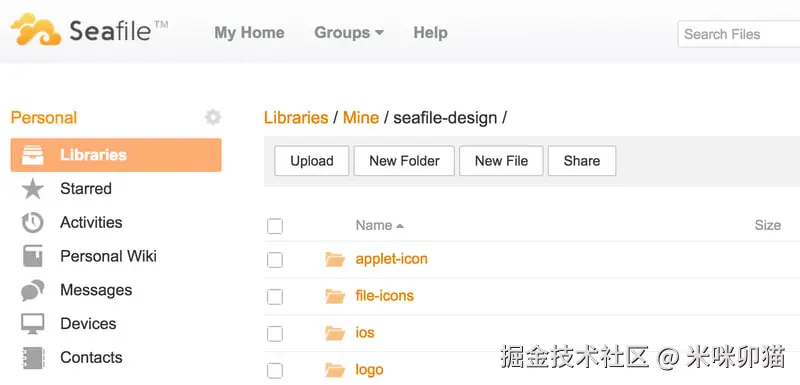
Task: Toggle the select-all checkbox in header
Action: click(275, 226)
